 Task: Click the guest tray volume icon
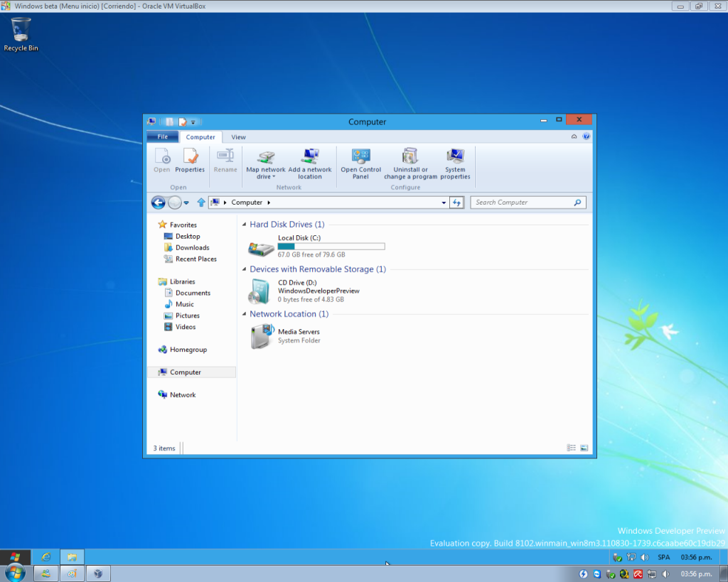tap(644, 557)
